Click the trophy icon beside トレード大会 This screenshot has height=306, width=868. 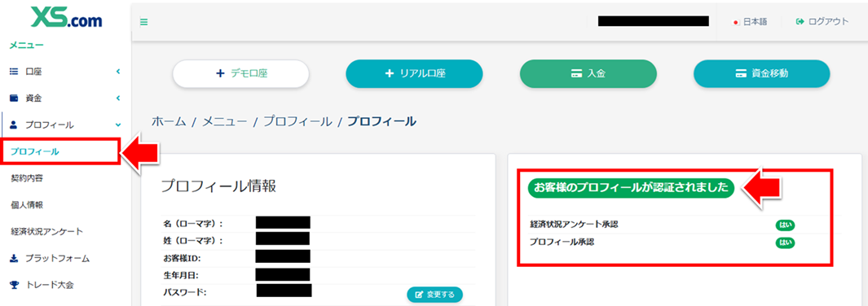tap(14, 285)
